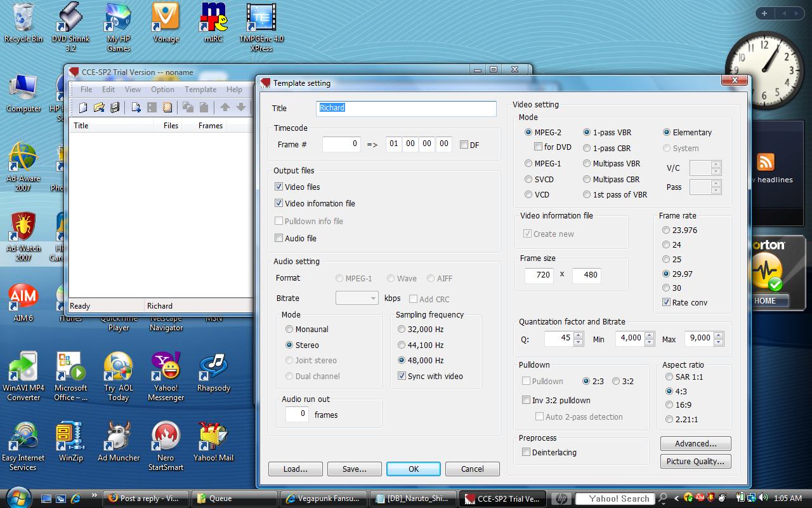Select the Vonage desktop shortcut

point(166,23)
